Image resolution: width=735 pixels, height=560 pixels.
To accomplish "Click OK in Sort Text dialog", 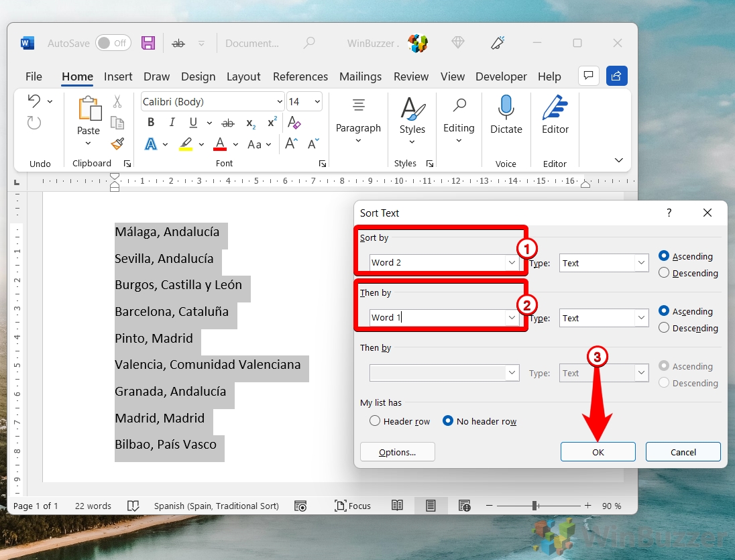I will pos(598,452).
